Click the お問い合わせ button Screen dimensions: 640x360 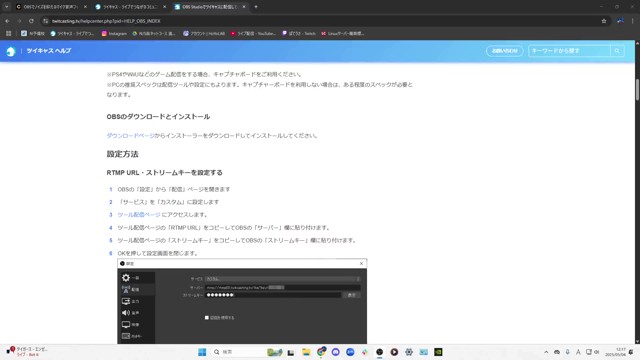tap(504, 51)
